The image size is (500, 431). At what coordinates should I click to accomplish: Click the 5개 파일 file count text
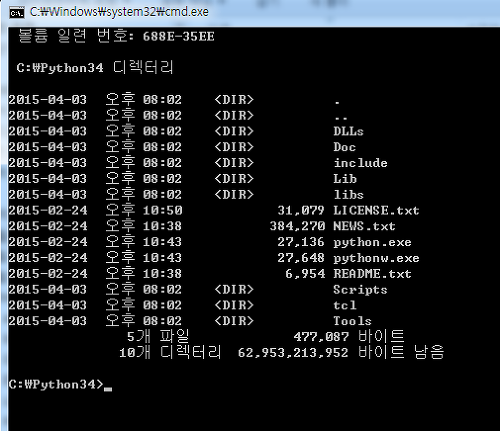tap(158, 336)
